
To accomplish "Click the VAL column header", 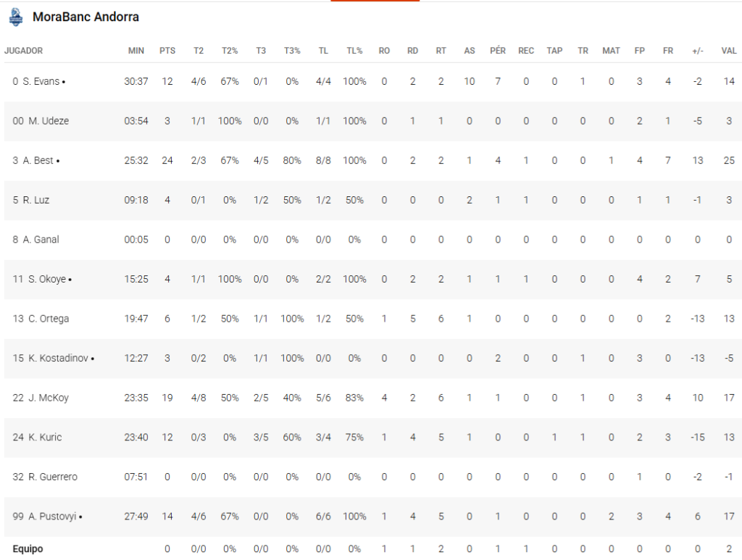I will pyautogui.click(x=729, y=51).
